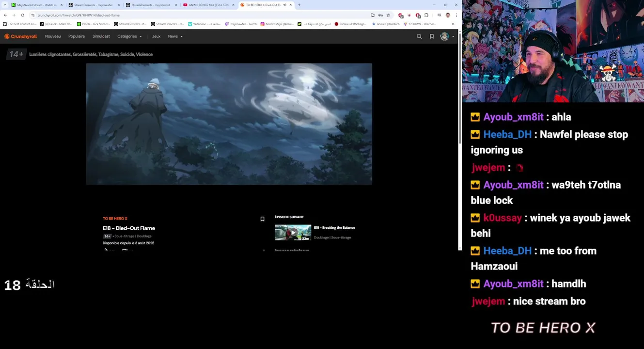This screenshot has width=644, height=349.
Task: Open Tableau d'affichage bookmark
Action: (351, 24)
